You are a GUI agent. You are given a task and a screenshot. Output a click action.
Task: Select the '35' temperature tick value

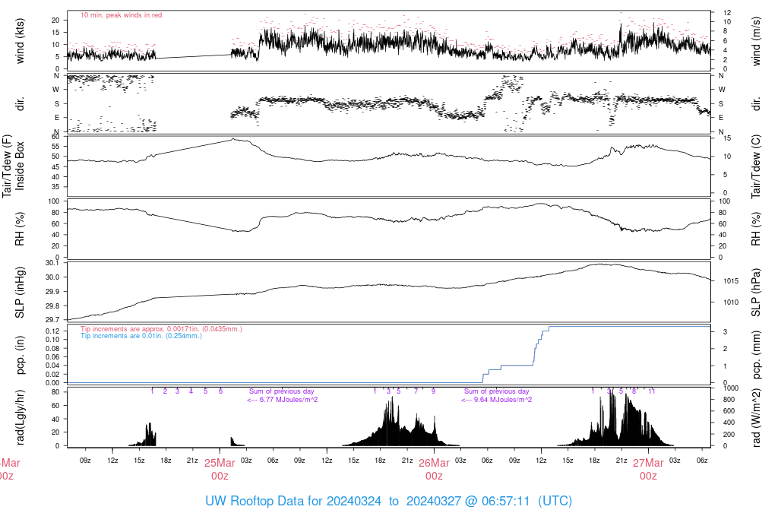coord(55,187)
